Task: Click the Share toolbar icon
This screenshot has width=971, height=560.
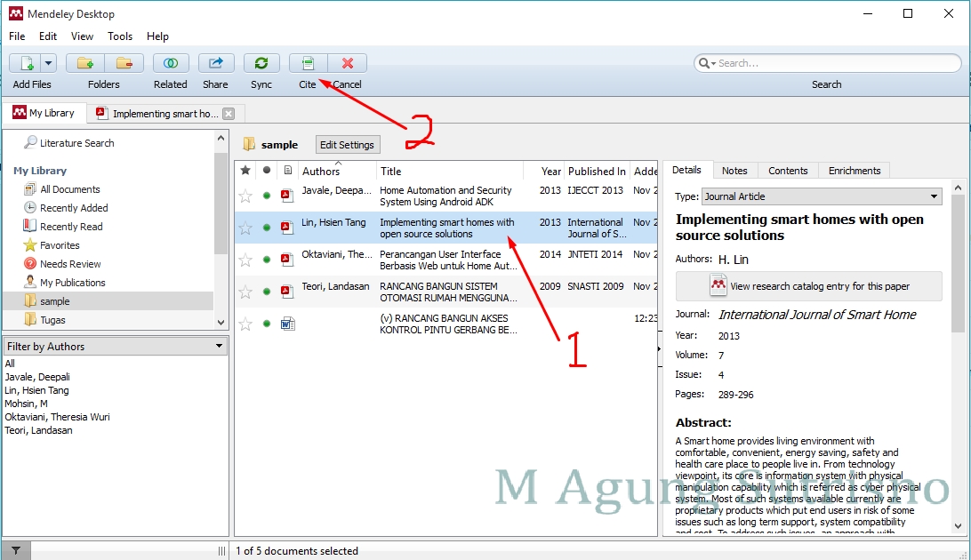Action: click(215, 63)
